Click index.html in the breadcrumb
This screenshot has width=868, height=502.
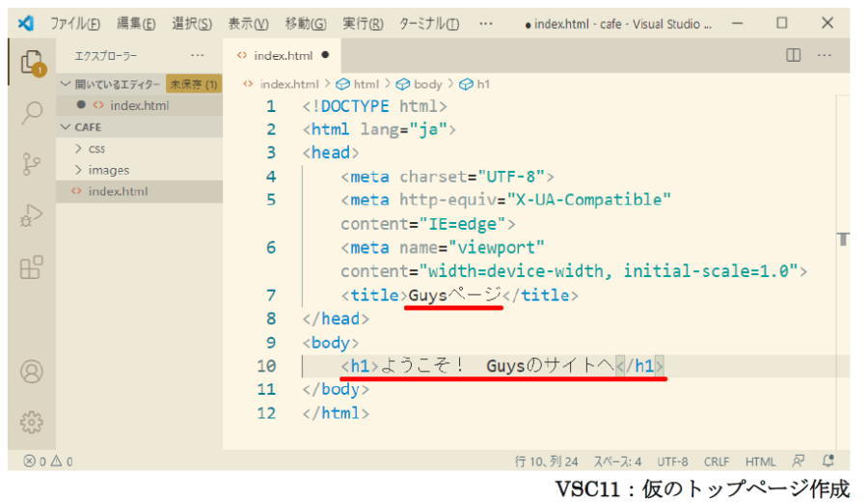289,84
